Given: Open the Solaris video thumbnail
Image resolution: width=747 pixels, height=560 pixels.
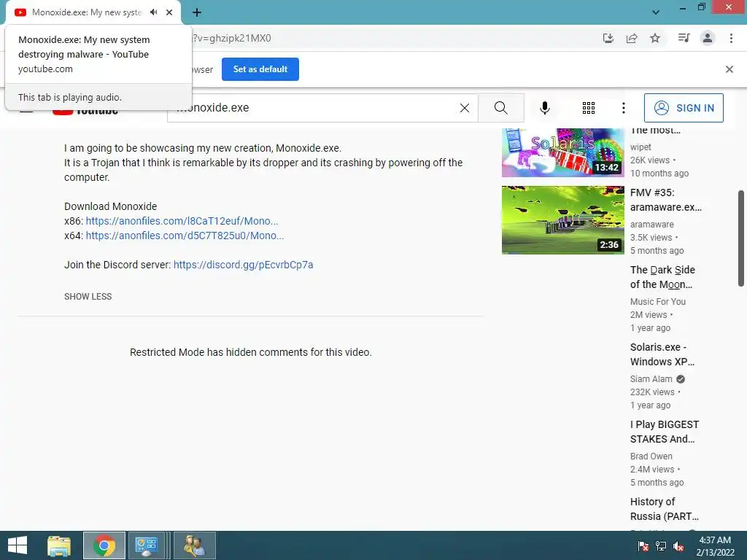Looking at the screenshot, I should coord(562,152).
